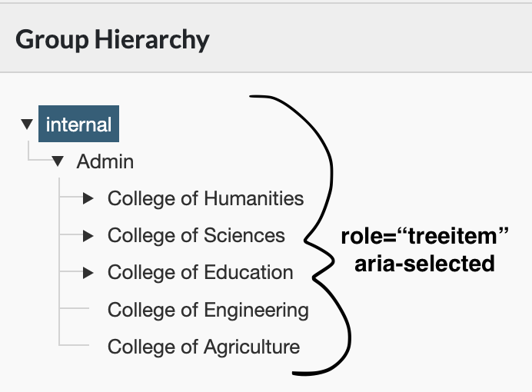Click the role="treeitem" annotation text
The height and width of the screenshot is (392, 532).
coord(425,236)
